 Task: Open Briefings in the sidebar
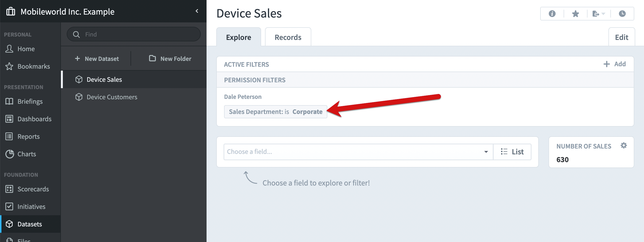[30, 101]
